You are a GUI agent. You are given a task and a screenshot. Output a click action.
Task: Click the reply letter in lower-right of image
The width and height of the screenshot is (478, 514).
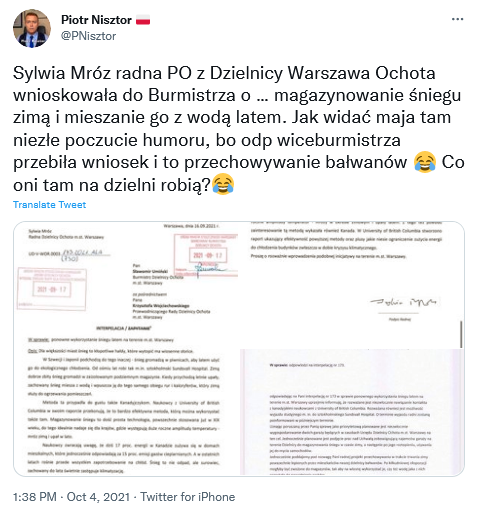tap(352, 412)
